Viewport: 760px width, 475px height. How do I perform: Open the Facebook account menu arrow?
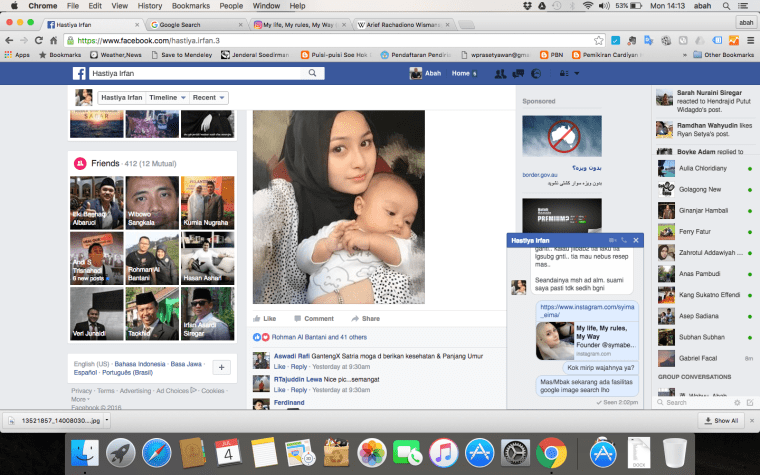577,74
